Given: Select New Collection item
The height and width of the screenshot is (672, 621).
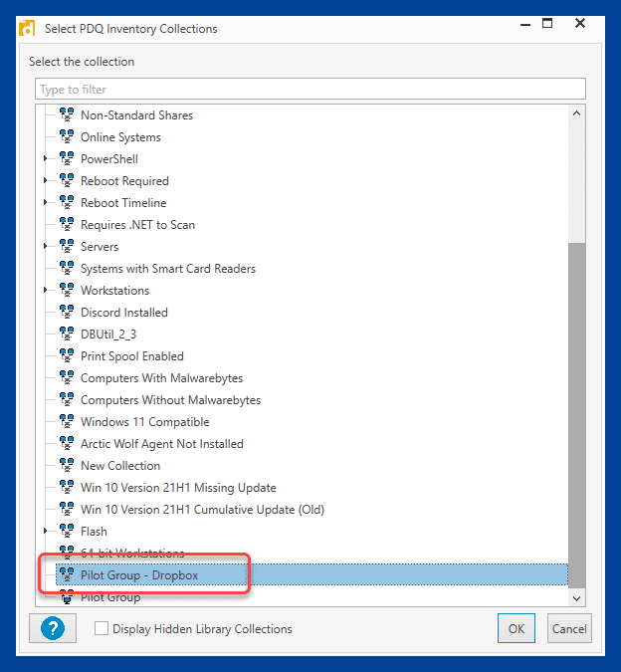Looking at the screenshot, I should click(x=120, y=466).
